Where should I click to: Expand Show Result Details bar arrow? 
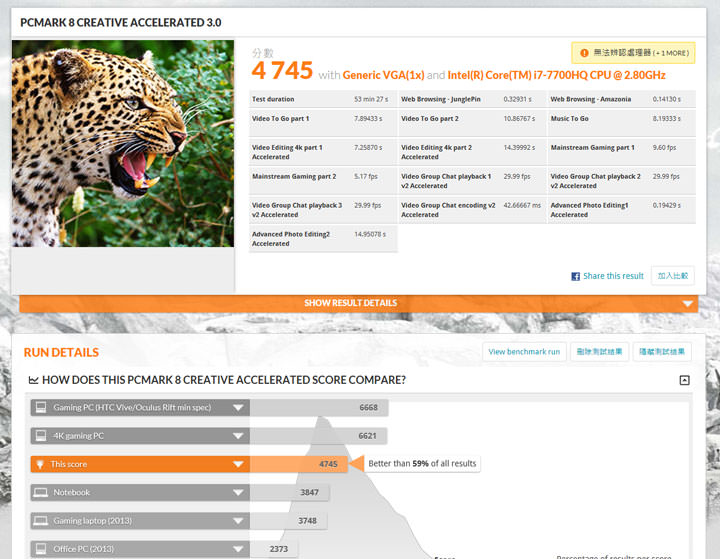(687, 304)
